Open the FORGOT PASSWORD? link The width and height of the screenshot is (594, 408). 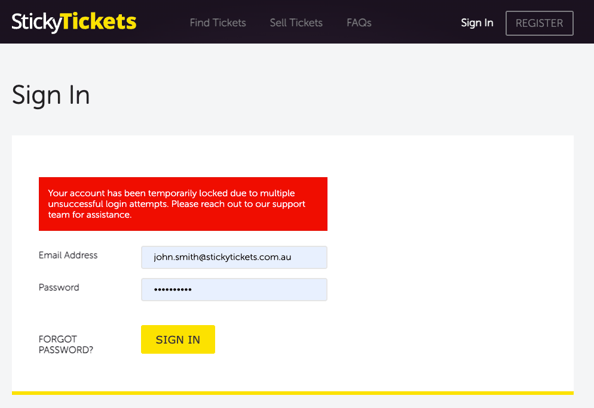click(x=66, y=344)
